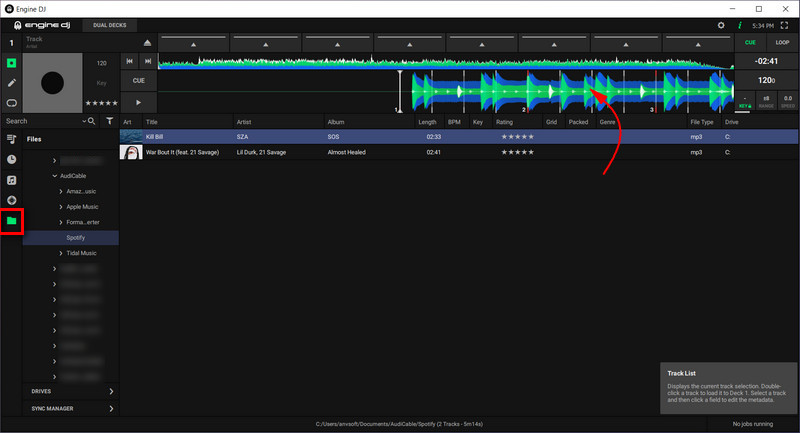This screenshot has height=433, width=800.
Task: Select the pencil edit icon
Action: pyautogui.click(x=11, y=83)
